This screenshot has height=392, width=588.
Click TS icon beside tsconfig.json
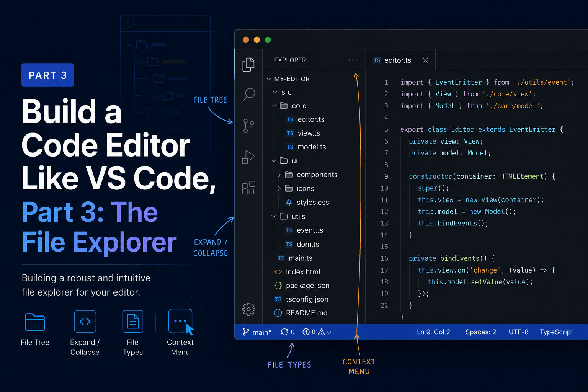(x=278, y=299)
